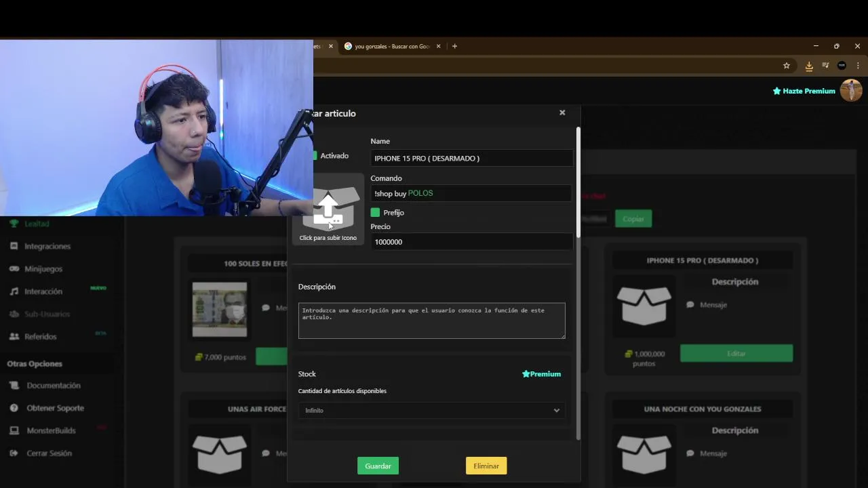Open Documentación in the sidebar
This screenshot has height=488, width=868.
[54, 386]
